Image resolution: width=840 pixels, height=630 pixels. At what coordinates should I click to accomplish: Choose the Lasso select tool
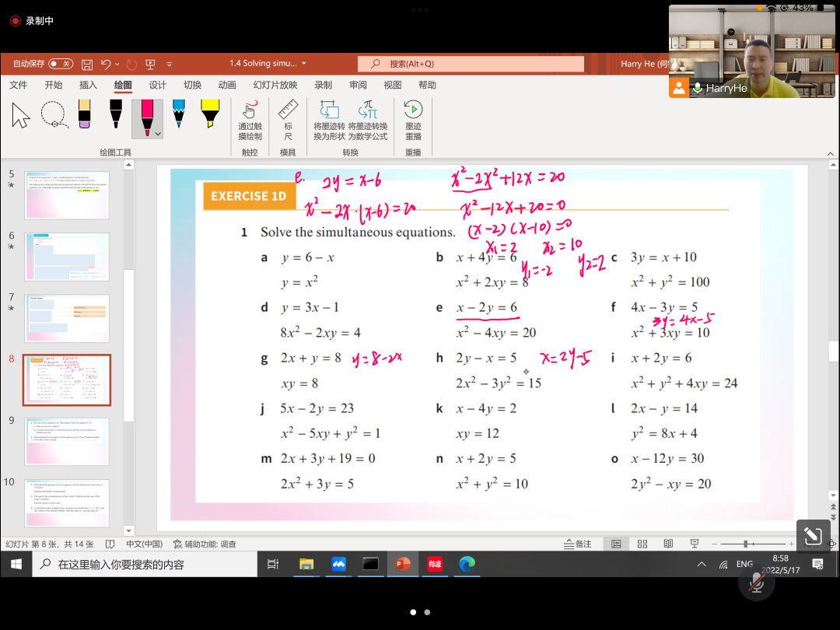coord(54,114)
